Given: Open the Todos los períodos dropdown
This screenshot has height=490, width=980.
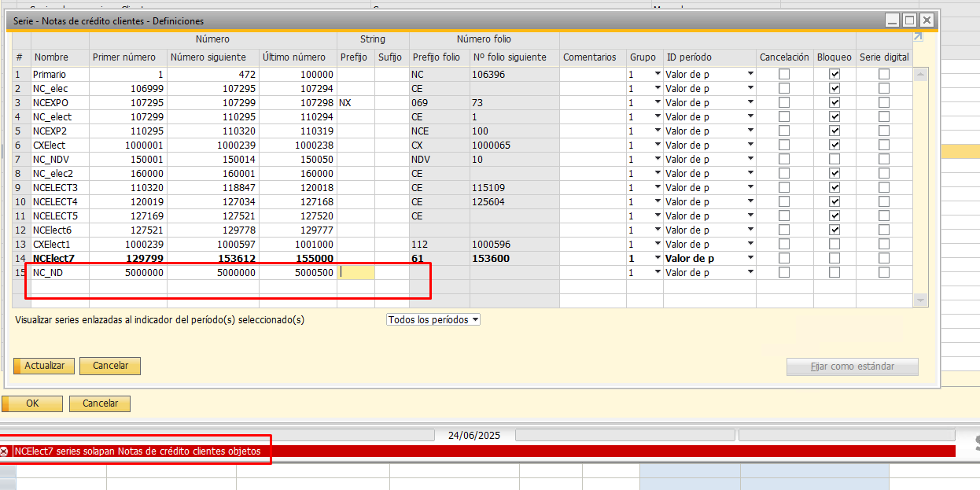Looking at the screenshot, I should pyautogui.click(x=433, y=319).
